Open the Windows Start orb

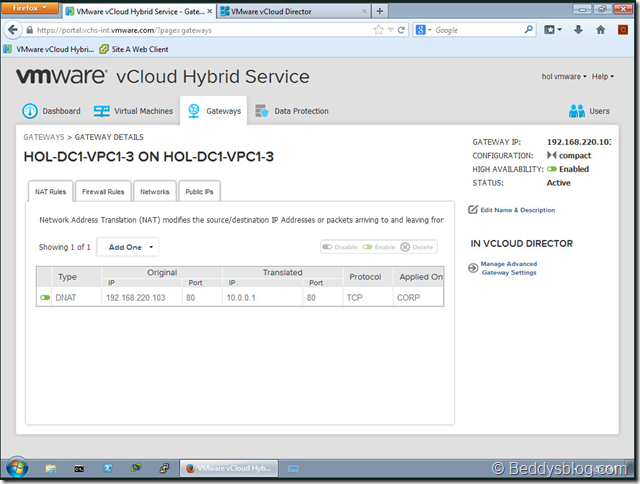coord(17,468)
